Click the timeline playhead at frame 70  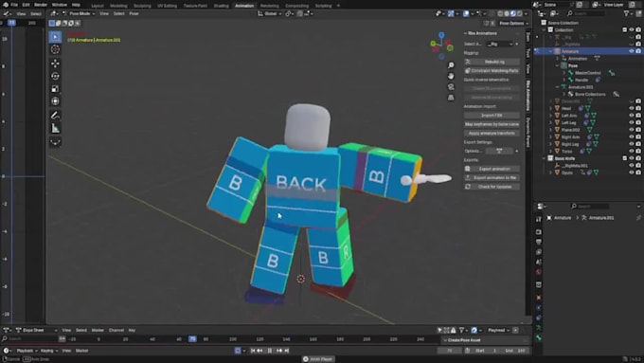pos(192,339)
